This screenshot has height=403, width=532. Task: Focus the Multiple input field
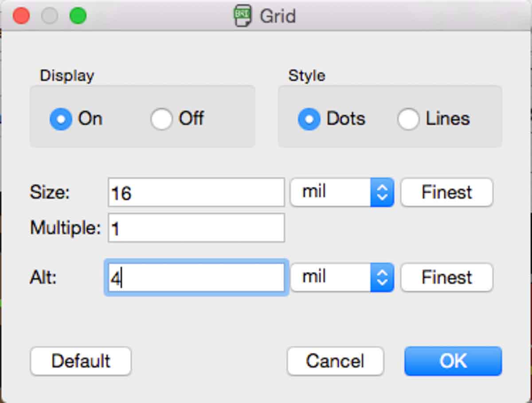coord(196,228)
